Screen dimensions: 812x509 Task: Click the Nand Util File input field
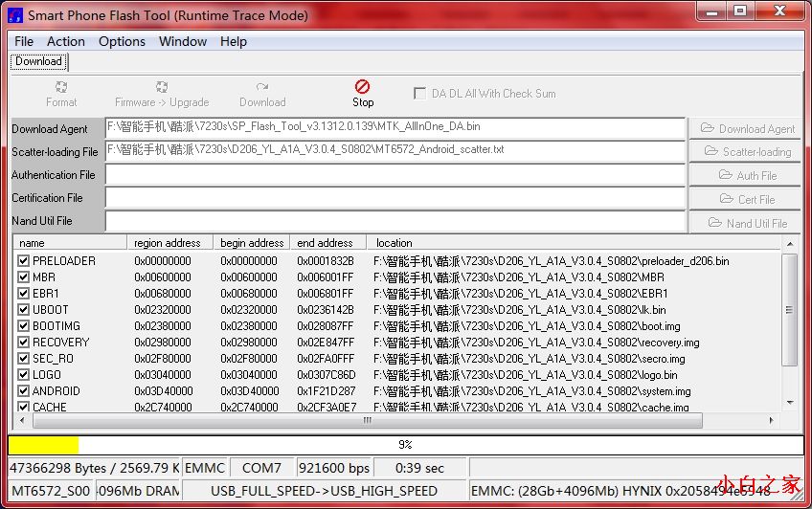click(x=395, y=221)
